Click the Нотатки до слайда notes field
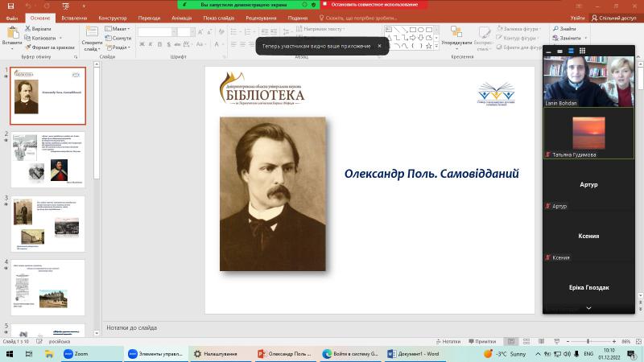Screen dimensions: 644x362 369,327
